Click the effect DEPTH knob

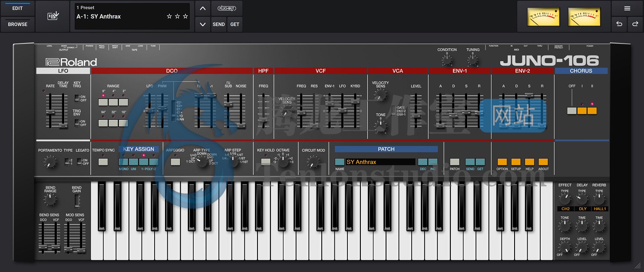click(565, 248)
